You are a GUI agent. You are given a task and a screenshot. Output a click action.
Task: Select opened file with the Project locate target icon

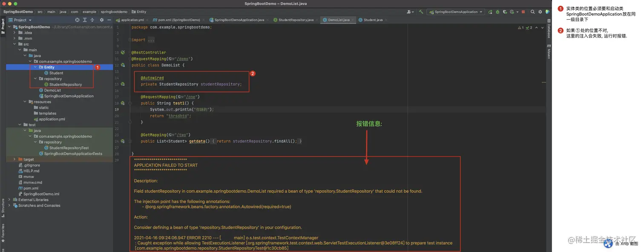point(77,20)
